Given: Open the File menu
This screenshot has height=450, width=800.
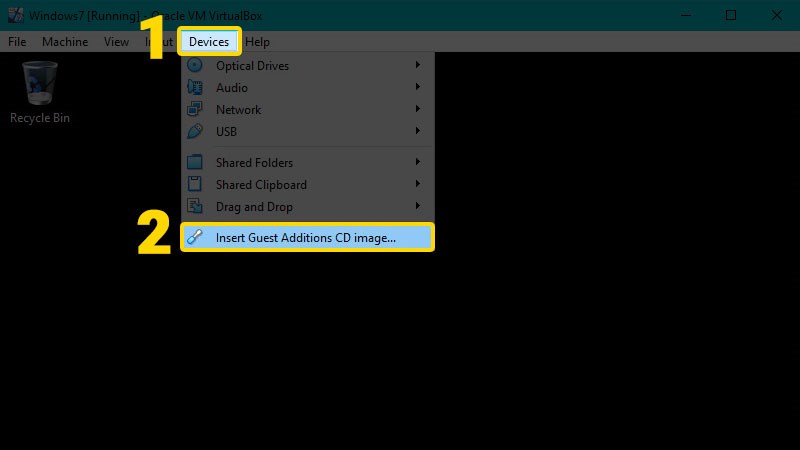Looking at the screenshot, I should pyautogui.click(x=17, y=42).
